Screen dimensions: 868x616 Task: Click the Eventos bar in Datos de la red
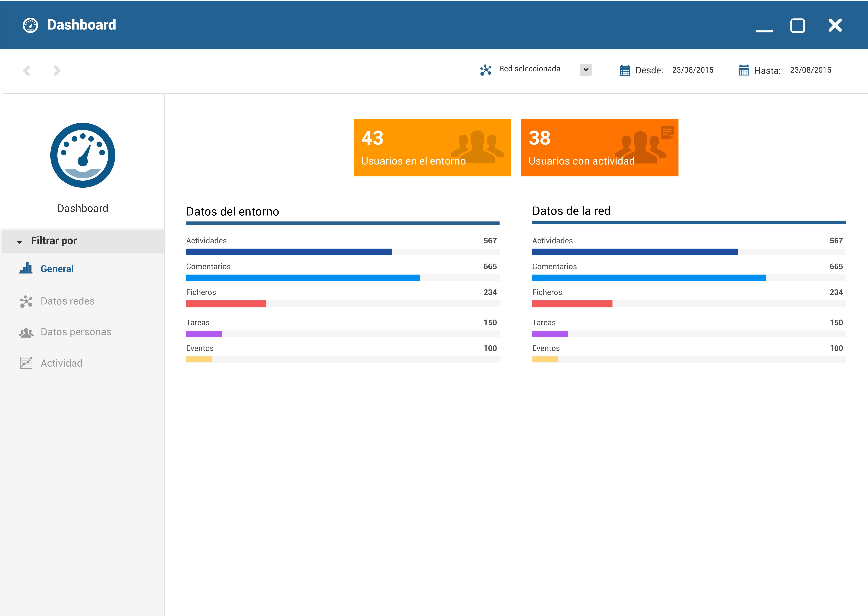(689, 359)
